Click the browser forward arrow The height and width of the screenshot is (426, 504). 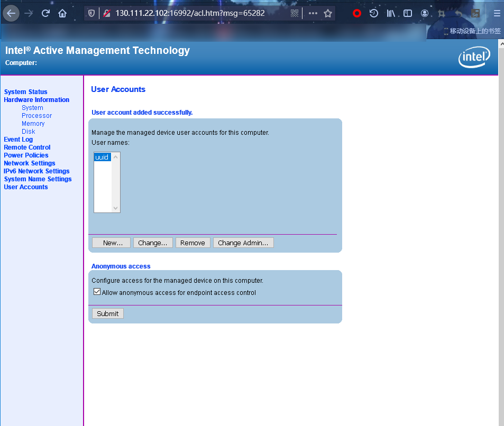[x=29, y=13]
